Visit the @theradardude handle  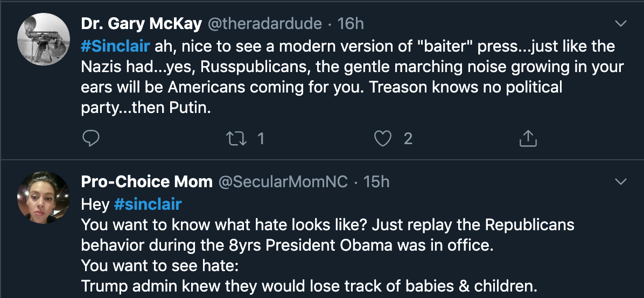pos(264,24)
